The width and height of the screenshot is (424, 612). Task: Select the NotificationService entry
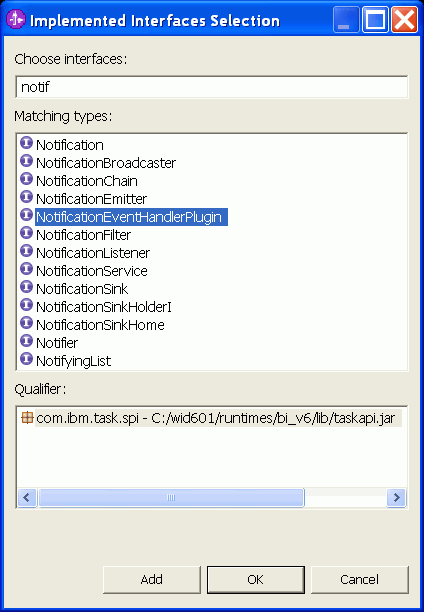[92, 271]
